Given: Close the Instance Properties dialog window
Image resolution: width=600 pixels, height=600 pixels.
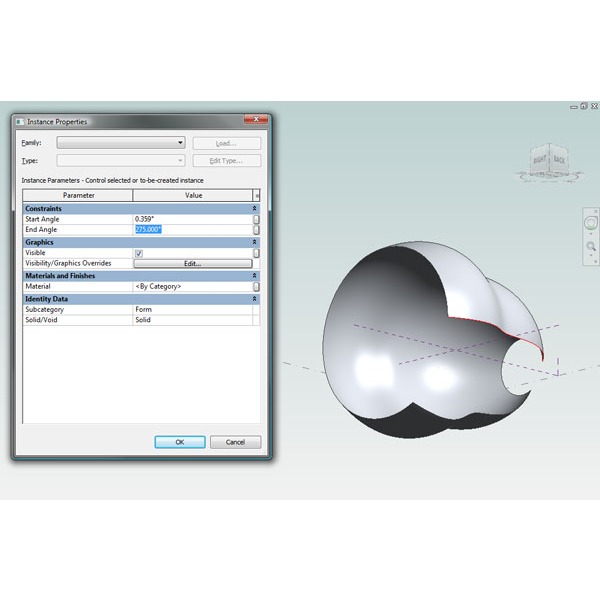Looking at the screenshot, I should [x=256, y=119].
